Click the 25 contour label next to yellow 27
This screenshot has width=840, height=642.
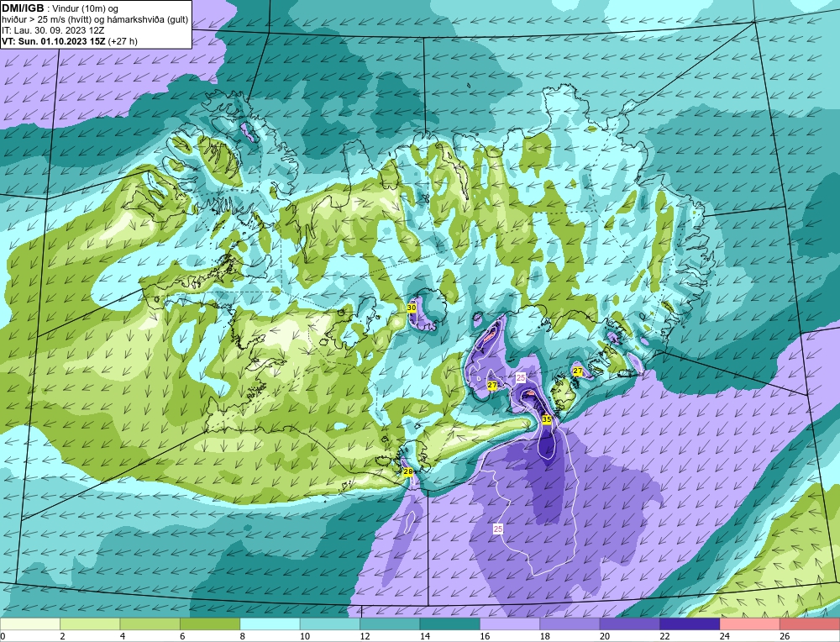(521, 378)
